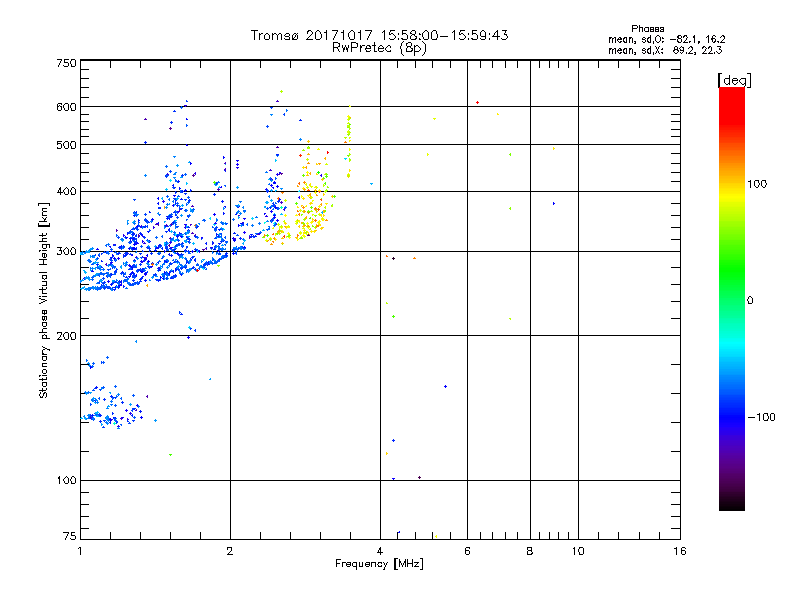Click the 'mean, sd,X: 89.2, 22.3' line
The width and height of the screenshot is (800, 600).
click(x=665, y=50)
